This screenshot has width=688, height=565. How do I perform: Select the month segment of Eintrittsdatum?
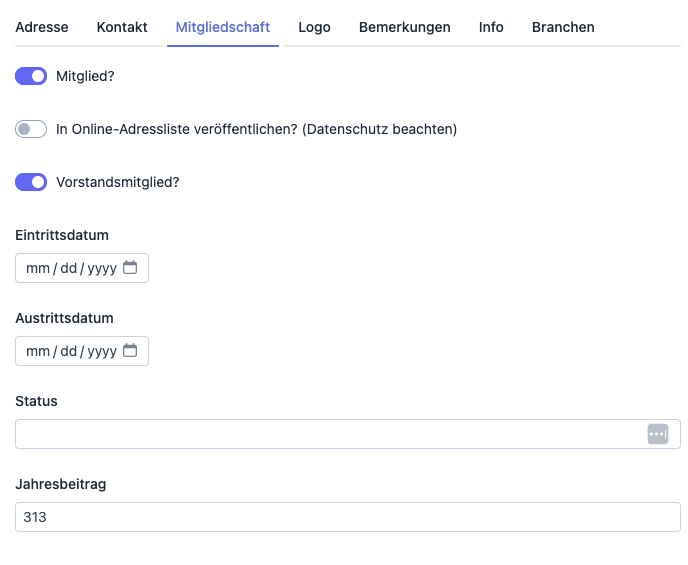[x=37, y=268]
